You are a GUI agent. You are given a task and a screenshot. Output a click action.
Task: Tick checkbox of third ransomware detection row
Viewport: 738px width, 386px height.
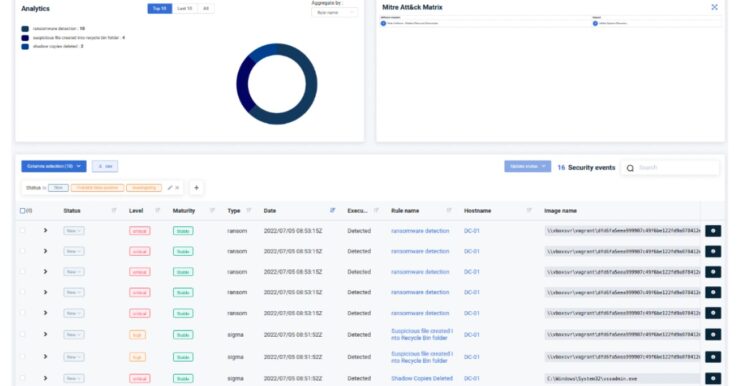click(22, 272)
